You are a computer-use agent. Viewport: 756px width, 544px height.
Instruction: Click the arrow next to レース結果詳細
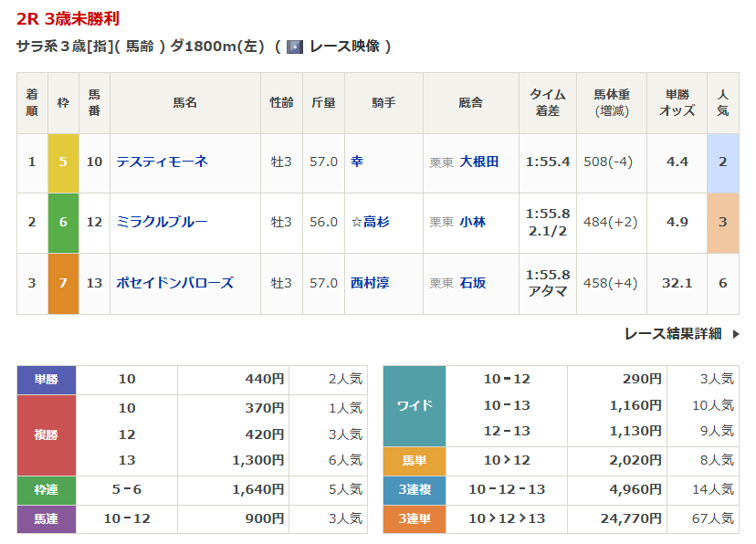[x=736, y=334]
